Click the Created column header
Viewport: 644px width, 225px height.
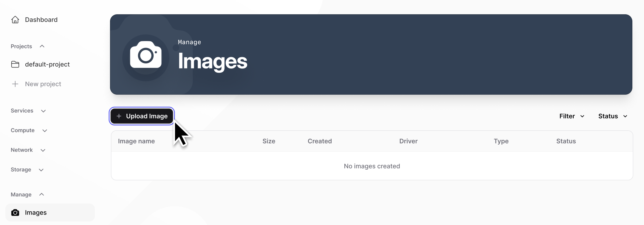[x=320, y=141]
